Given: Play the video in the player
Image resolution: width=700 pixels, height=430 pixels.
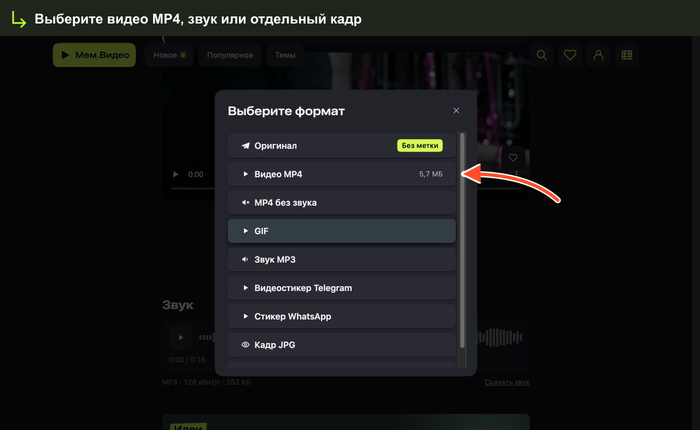Looking at the screenshot, I should 175,174.
